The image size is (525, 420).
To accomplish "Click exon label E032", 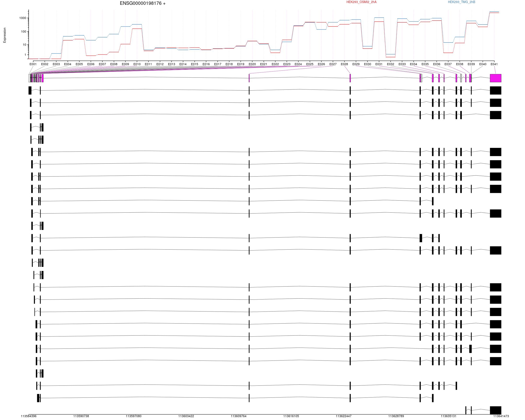I will point(390,64).
